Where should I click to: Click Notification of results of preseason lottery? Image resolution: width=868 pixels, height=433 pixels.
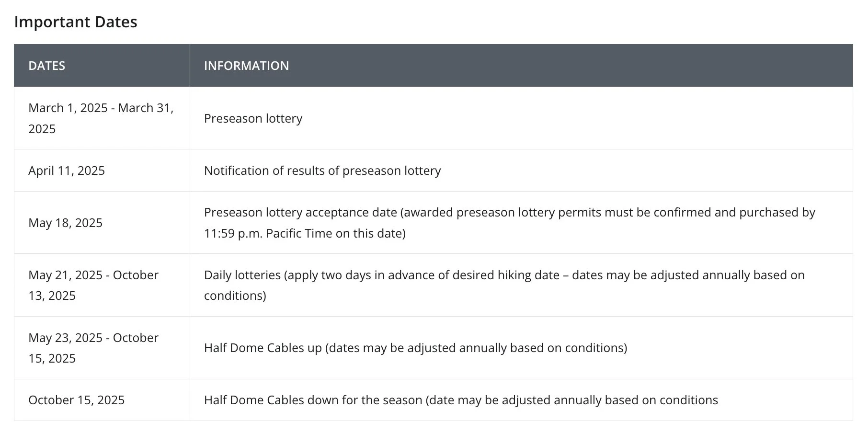click(x=322, y=171)
